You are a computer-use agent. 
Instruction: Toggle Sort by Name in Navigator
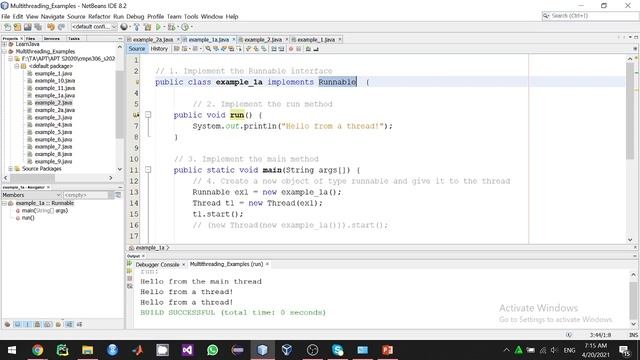click(69, 324)
